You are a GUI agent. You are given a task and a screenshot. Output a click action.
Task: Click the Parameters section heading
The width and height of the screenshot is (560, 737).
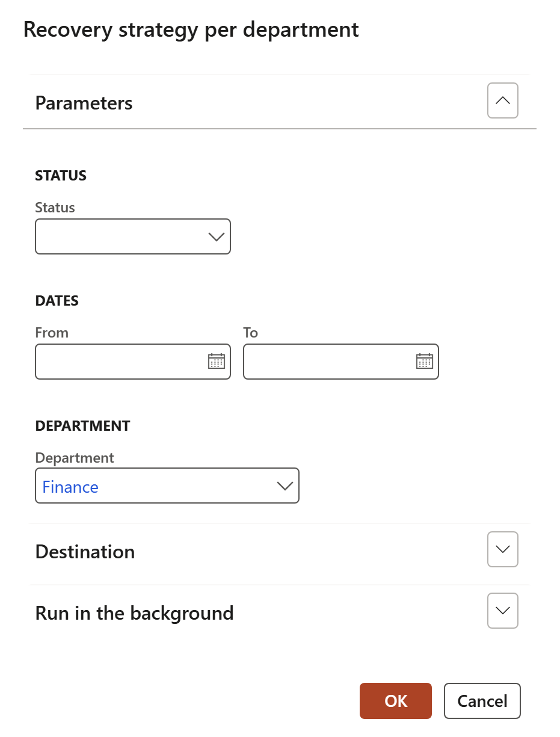tap(84, 103)
